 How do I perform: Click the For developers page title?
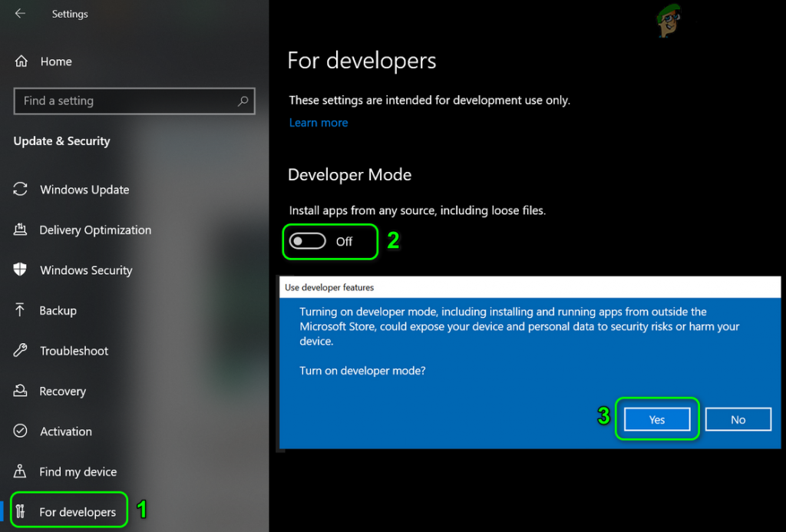pyautogui.click(x=362, y=61)
